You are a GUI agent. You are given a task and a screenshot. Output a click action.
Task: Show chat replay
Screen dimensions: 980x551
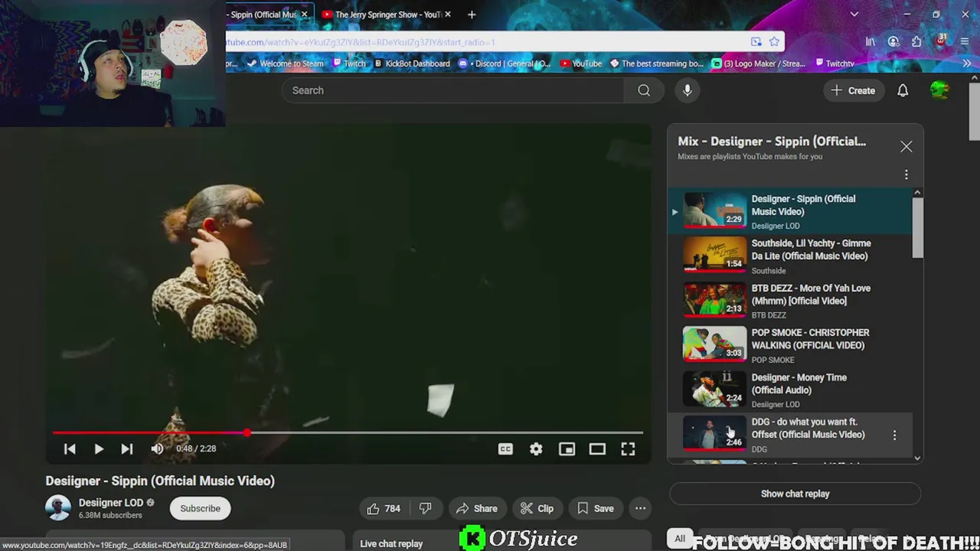pos(795,494)
